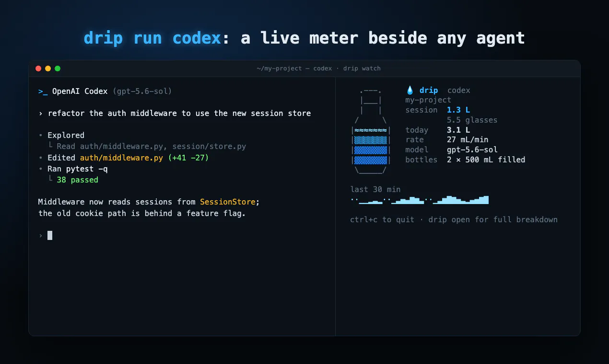Click "Read auth/middleware.py, session/store.py" line
Screen dimensions: 609x364
(x=148, y=147)
